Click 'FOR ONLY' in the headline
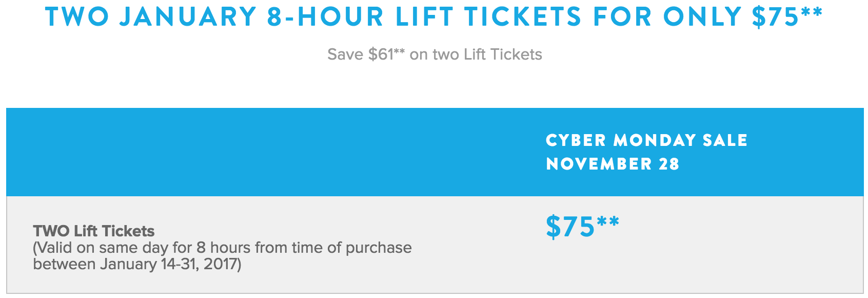Image resolution: width=868 pixels, height=298 pixels. point(667,16)
